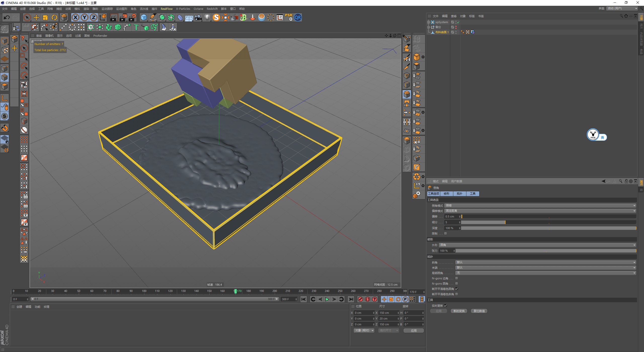This screenshot has height=352, width=644.
Task: Select the Rotate tool icon
Action: 54,17
